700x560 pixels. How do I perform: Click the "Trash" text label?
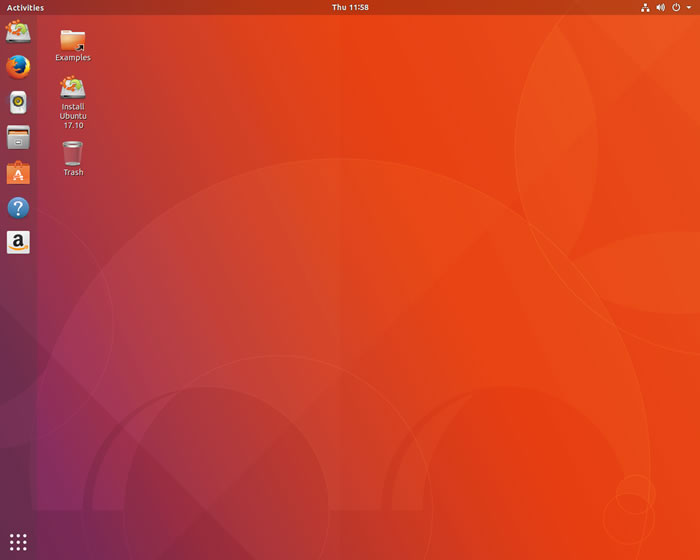pyautogui.click(x=73, y=172)
